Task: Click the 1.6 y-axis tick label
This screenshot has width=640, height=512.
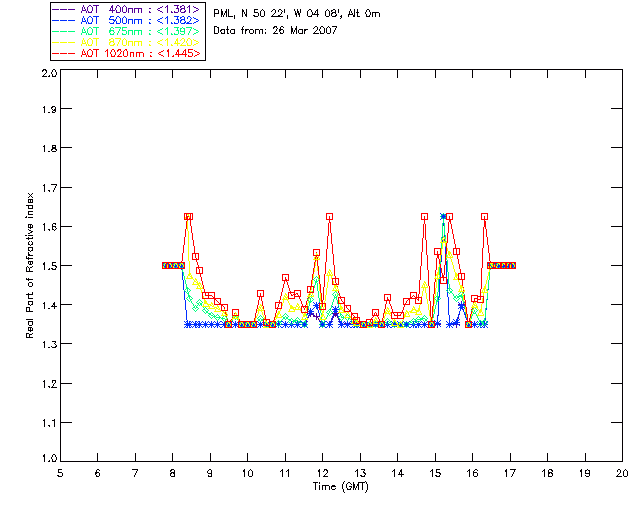Action: 49,227
